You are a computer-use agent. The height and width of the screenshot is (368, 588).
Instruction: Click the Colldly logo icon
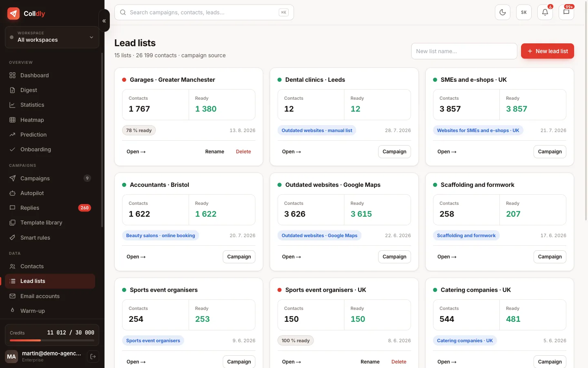tap(13, 13)
